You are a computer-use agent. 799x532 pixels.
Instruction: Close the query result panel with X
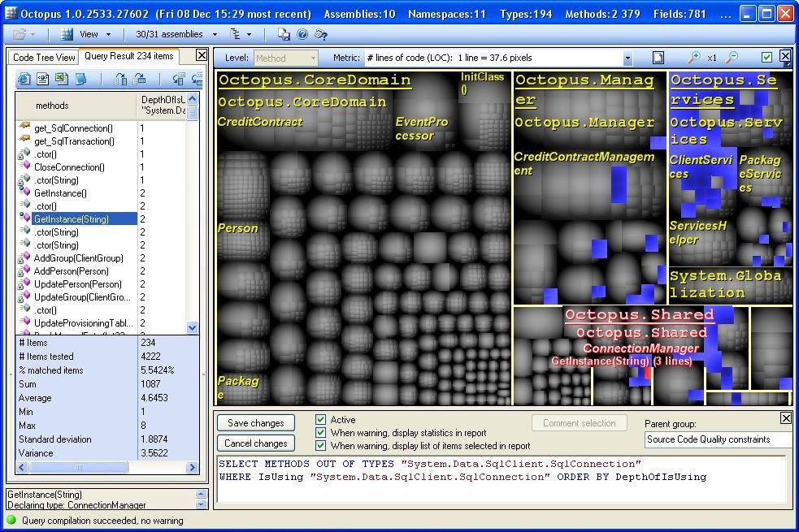(202, 55)
